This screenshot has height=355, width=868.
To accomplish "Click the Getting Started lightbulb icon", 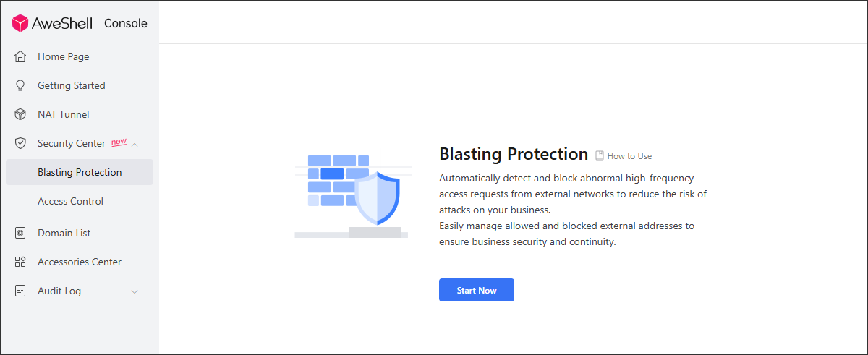I will click(20, 85).
